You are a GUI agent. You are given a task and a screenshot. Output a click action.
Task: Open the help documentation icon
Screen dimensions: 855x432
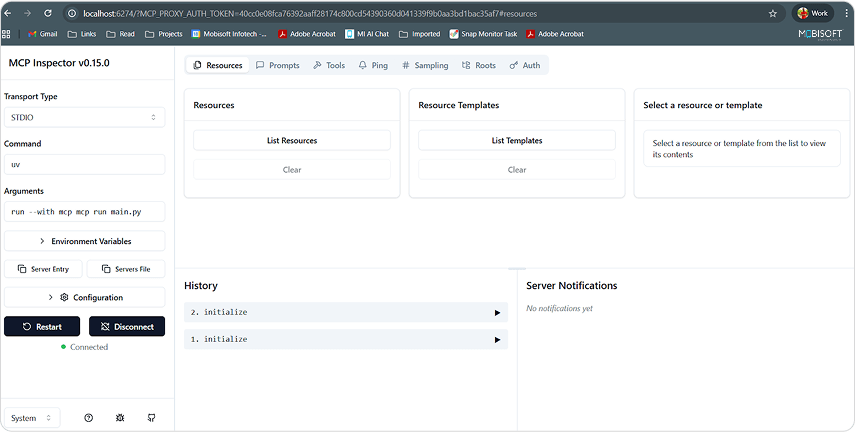point(89,417)
